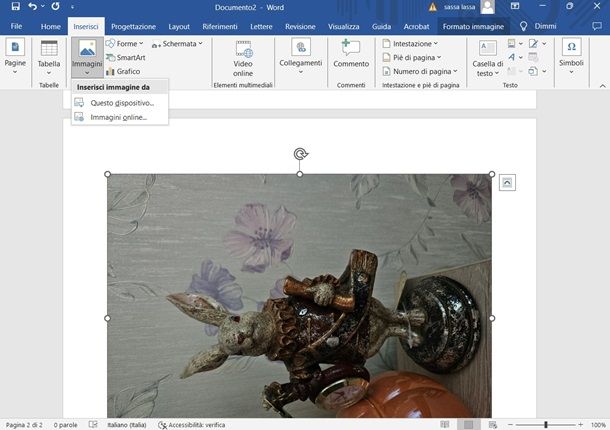Open the File tab
Image resolution: width=610 pixels, height=430 pixels.
(16, 26)
